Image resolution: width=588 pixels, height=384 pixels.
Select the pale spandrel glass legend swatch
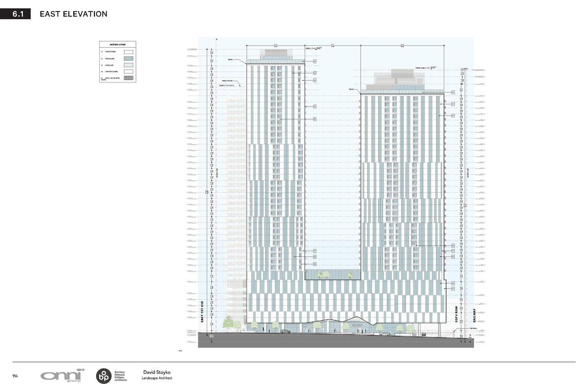128,65
